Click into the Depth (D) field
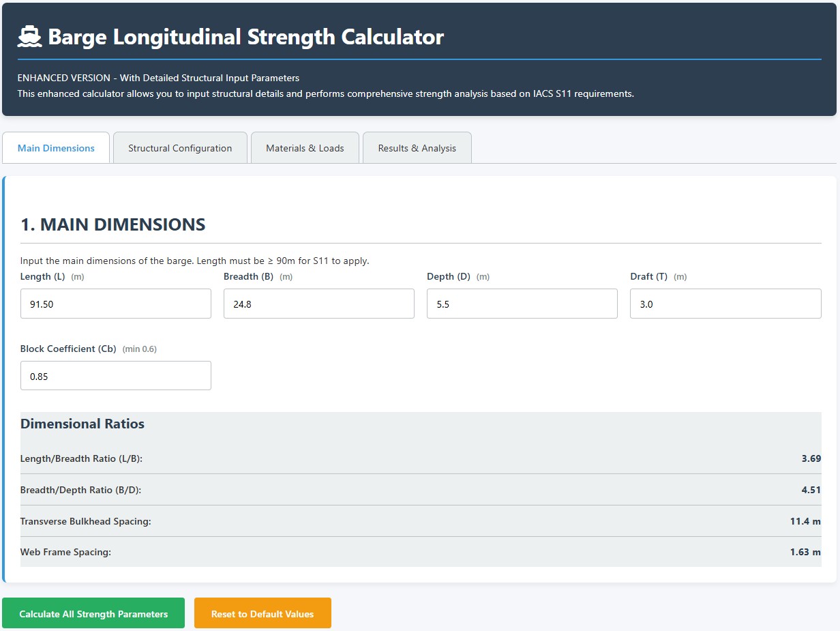The image size is (840, 631). pos(522,304)
